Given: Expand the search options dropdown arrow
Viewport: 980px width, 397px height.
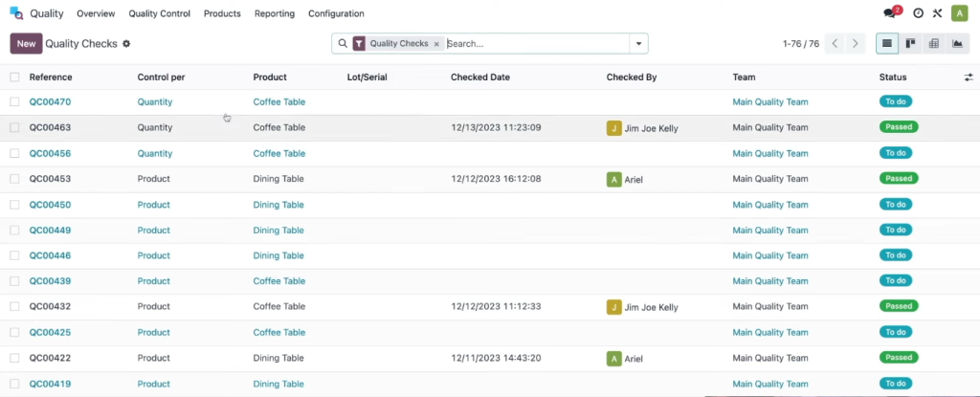Looking at the screenshot, I should (638, 44).
